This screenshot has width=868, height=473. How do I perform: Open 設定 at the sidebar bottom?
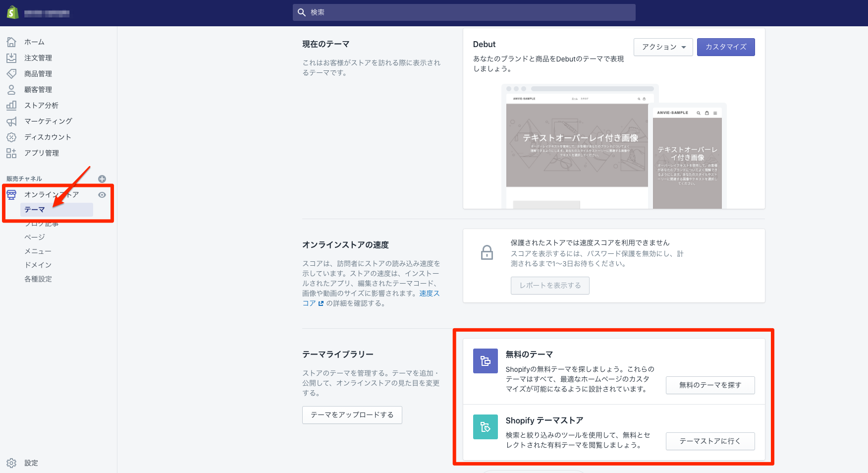pyautogui.click(x=31, y=462)
